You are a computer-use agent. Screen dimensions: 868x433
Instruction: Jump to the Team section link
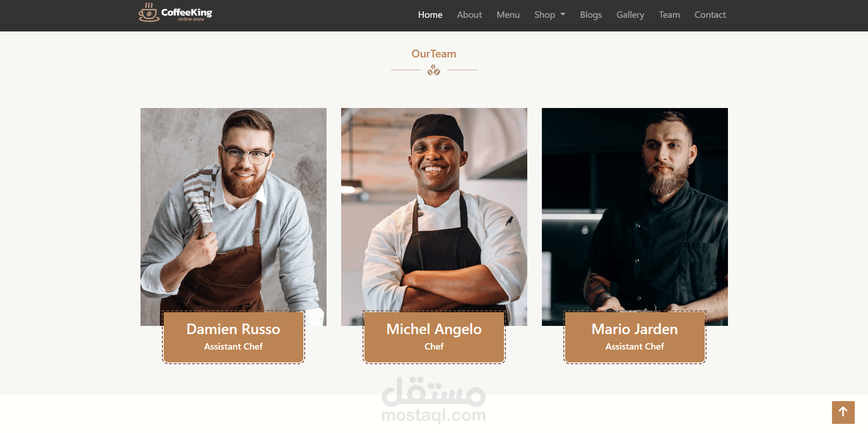tap(669, 15)
